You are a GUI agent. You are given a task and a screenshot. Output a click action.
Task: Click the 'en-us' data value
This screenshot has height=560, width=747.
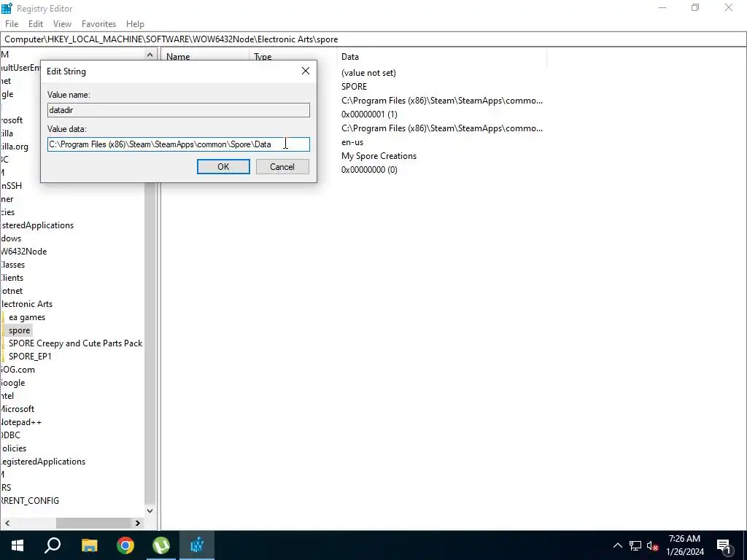coord(352,142)
